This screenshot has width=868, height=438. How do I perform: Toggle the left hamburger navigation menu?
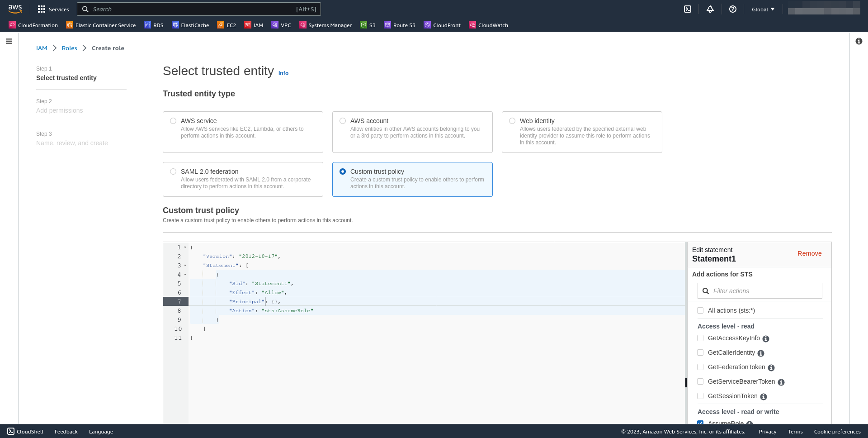9,41
